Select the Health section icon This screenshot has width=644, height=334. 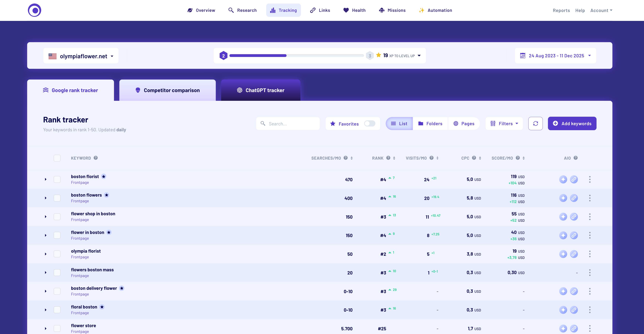coord(346,10)
